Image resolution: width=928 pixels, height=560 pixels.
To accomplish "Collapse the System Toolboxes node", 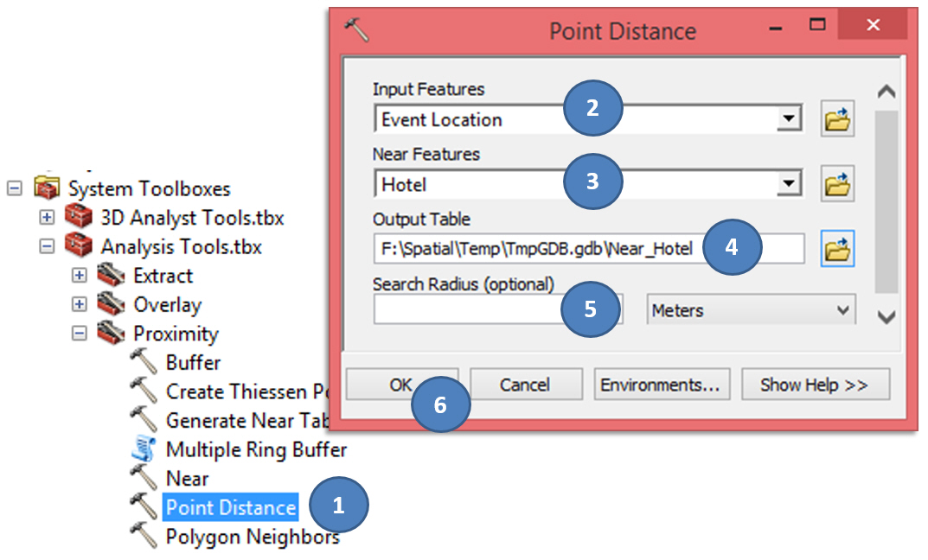I will point(15,188).
